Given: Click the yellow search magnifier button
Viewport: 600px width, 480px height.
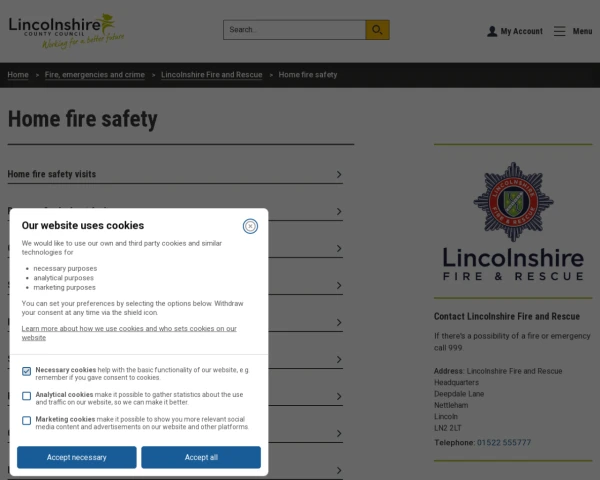Looking at the screenshot, I should tap(377, 30).
